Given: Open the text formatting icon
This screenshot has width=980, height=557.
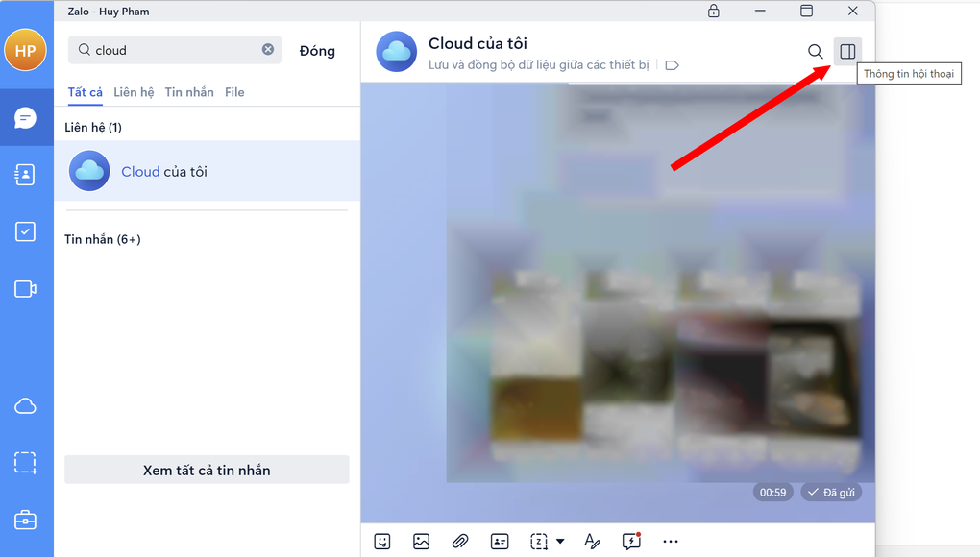Looking at the screenshot, I should tap(592, 542).
